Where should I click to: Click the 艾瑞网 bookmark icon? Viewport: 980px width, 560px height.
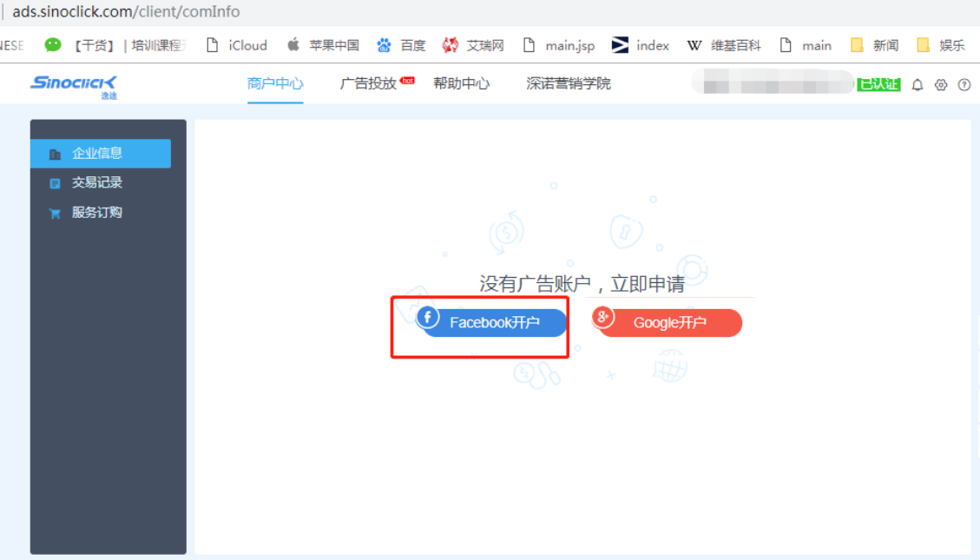[450, 45]
